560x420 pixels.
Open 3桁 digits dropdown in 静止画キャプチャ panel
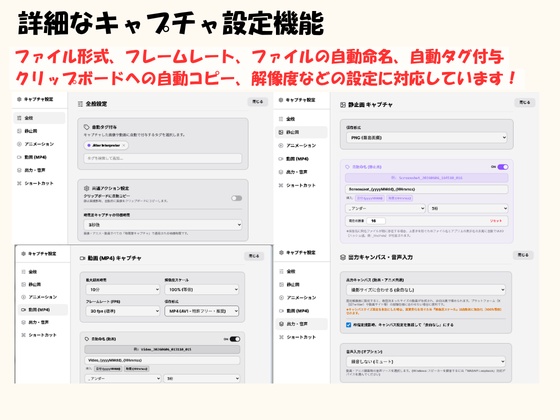click(468, 208)
